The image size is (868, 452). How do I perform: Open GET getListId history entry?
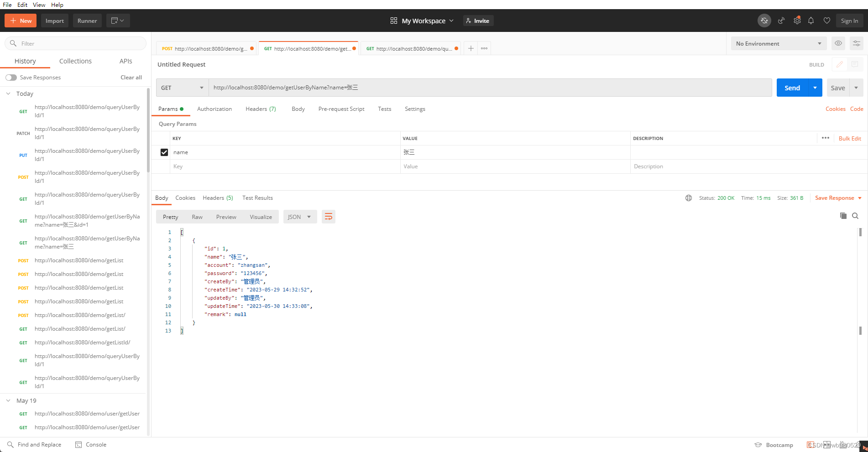click(x=75, y=343)
